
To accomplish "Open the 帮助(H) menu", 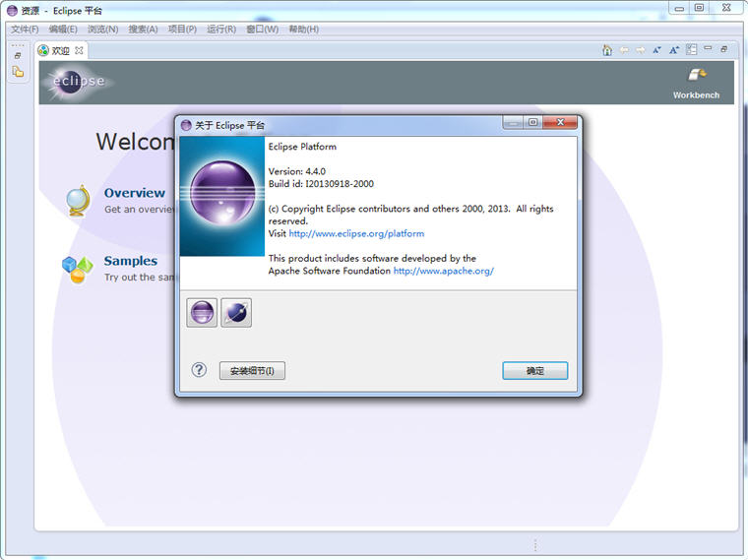I will [303, 30].
